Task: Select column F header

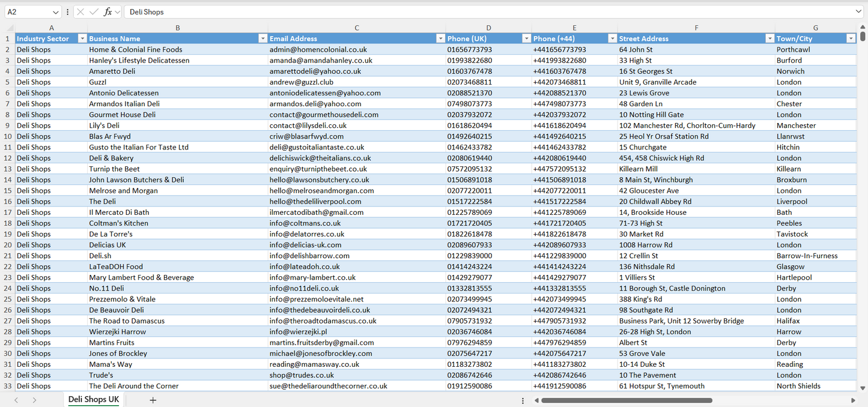Action: click(696, 28)
